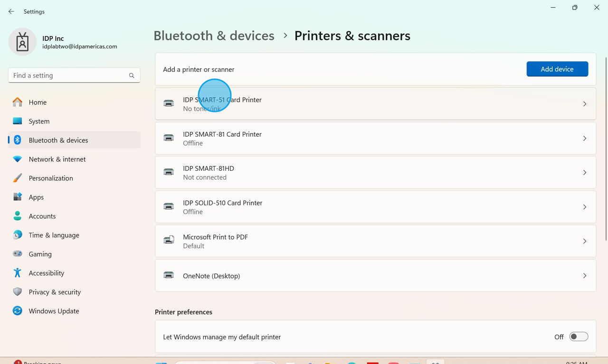This screenshot has width=608, height=364.
Task: Click the IDP SOLID-510 Card Printer icon
Action: pos(169,206)
